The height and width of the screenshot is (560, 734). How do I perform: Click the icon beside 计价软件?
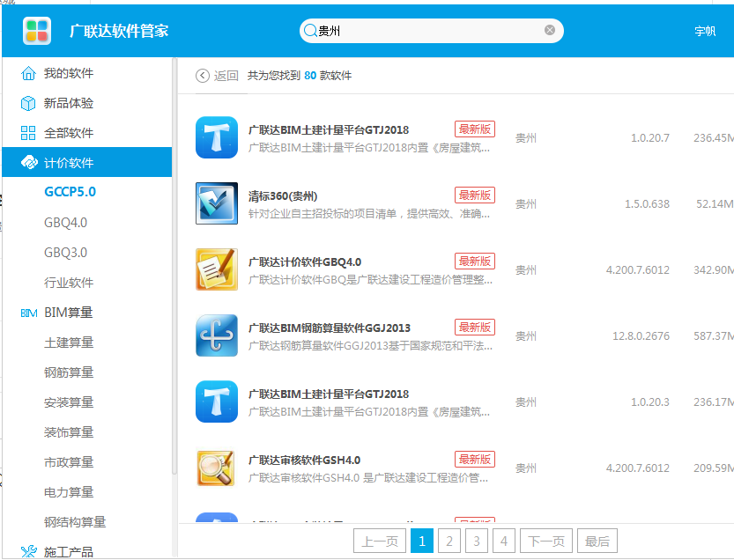pos(29,162)
